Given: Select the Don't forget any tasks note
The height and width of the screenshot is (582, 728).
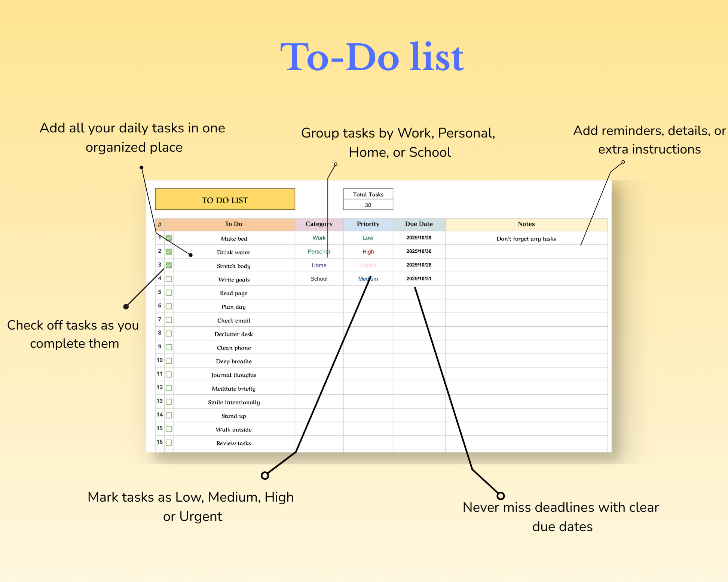Looking at the screenshot, I should (x=526, y=238).
